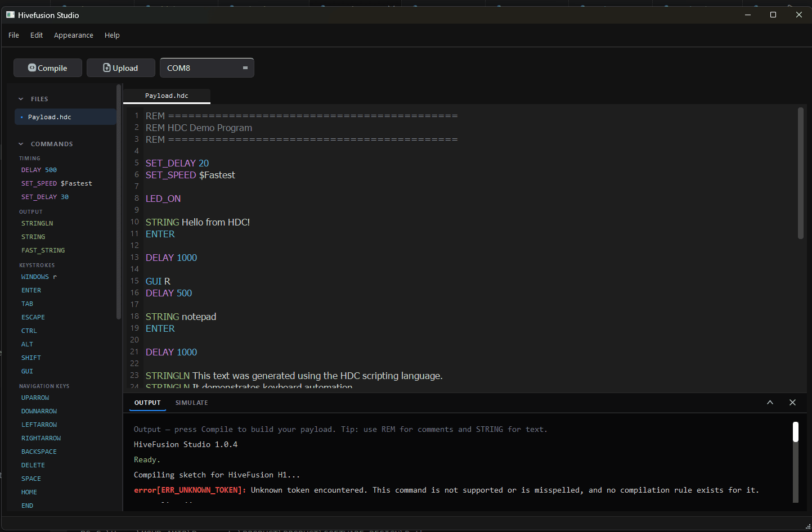Place cursor on LED_ON line in editor
812x532 pixels.
(x=163, y=199)
